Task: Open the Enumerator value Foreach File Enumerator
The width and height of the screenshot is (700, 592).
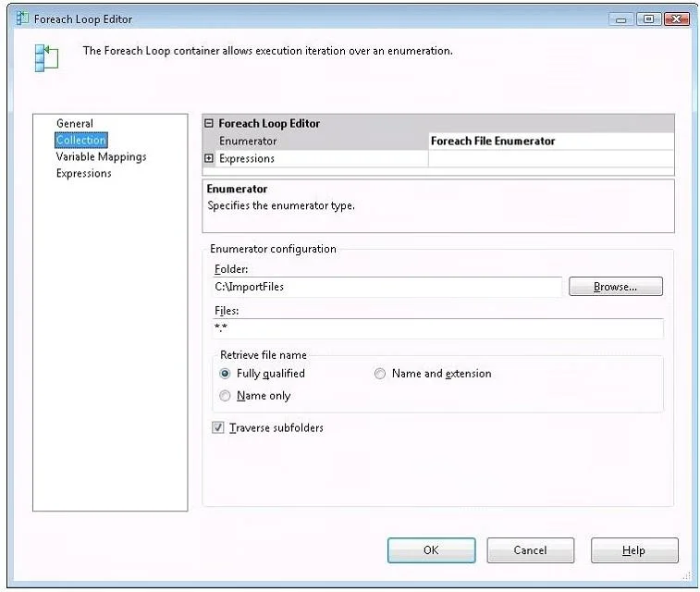Action: click(x=550, y=142)
